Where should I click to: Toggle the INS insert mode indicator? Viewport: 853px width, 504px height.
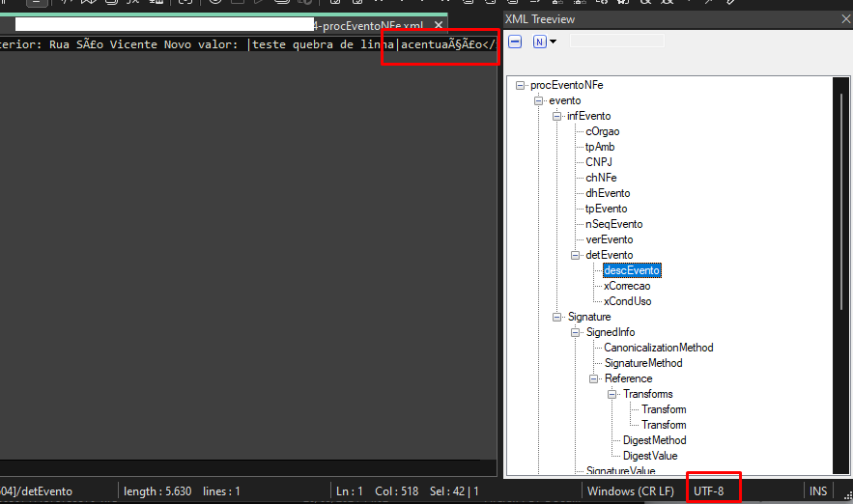tap(817, 491)
